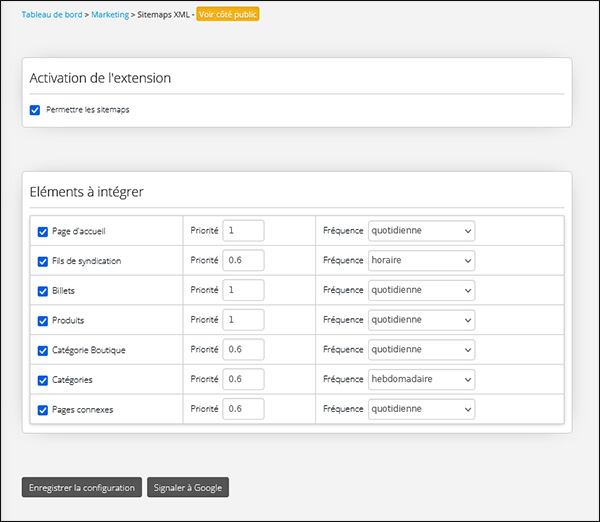
Task: Click the Priorité field in Billets row
Action: [x=243, y=290]
